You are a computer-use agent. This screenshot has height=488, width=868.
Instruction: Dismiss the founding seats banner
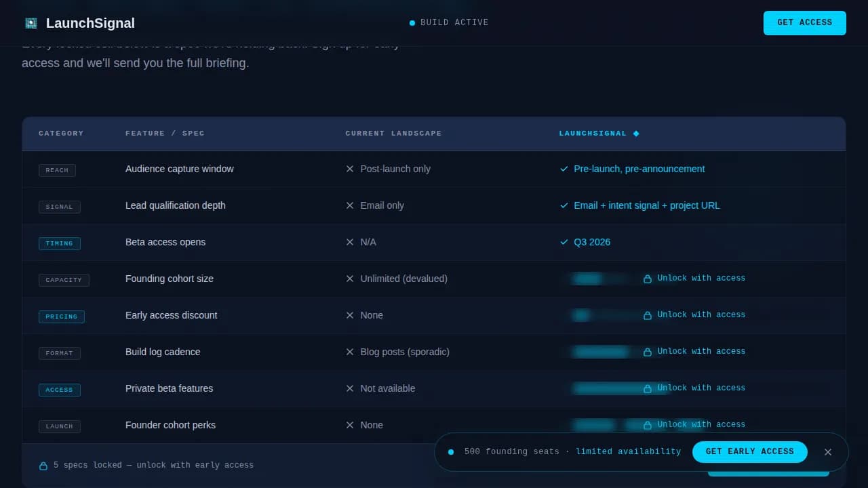[x=828, y=452]
